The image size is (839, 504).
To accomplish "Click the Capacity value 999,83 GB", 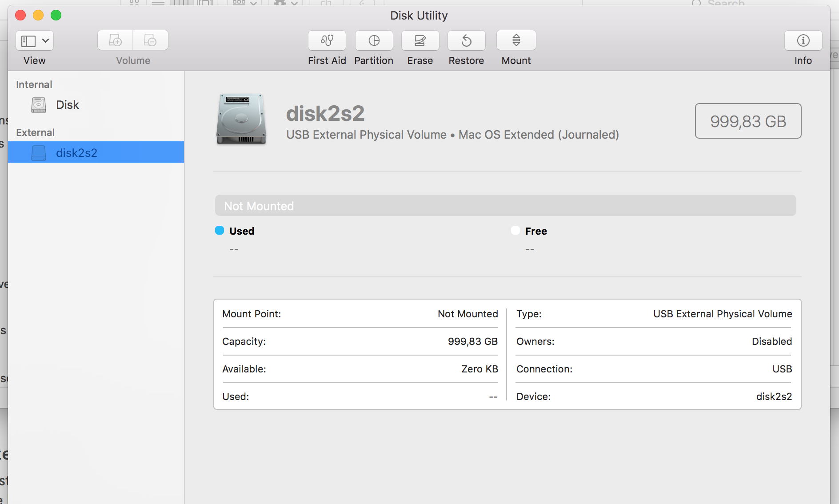I will pyautogui.click(x=473, y=341).
